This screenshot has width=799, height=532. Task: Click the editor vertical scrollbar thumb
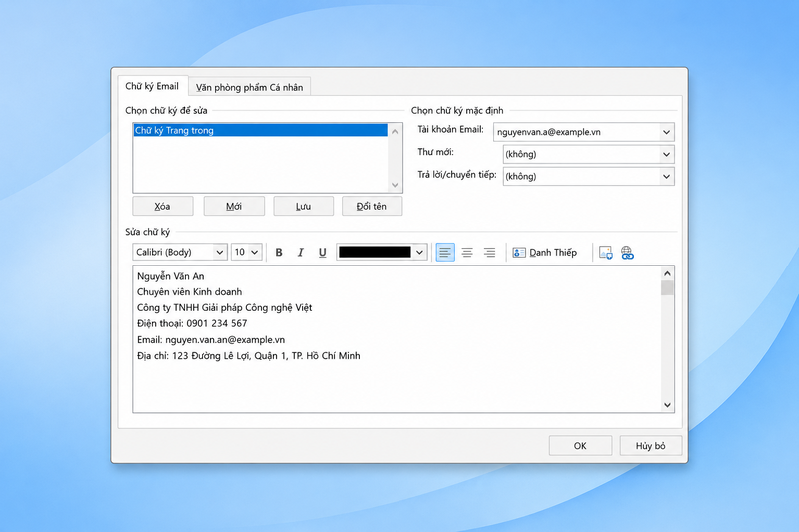click(667, 288)
